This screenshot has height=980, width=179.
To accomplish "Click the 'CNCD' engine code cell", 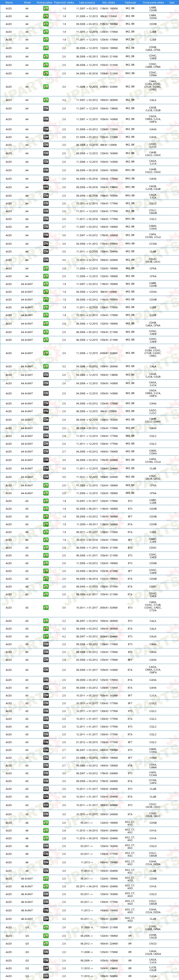I will tap(153, 944).
